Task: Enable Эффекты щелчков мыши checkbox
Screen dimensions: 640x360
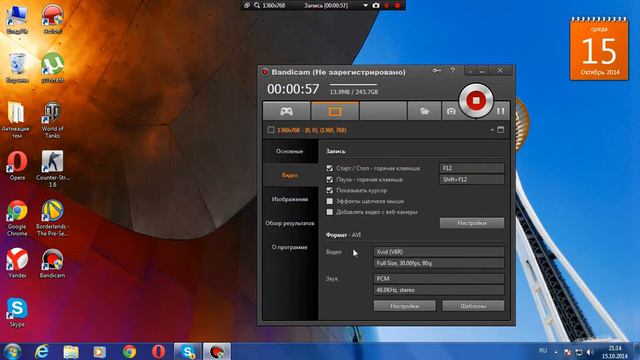Action: (x=329, y=201)
